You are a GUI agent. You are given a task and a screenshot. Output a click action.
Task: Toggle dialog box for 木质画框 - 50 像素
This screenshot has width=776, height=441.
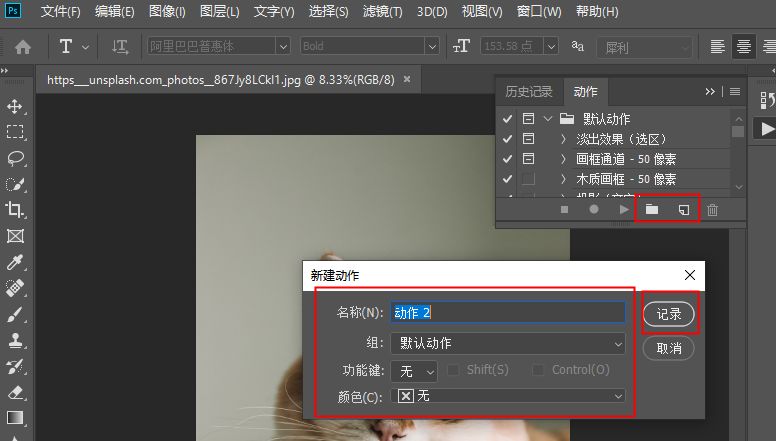pos(529,178)
